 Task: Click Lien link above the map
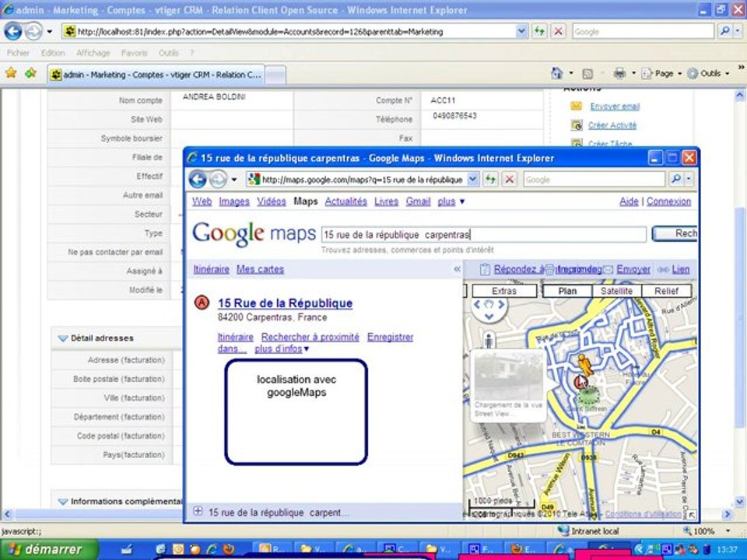pos(680,270)
